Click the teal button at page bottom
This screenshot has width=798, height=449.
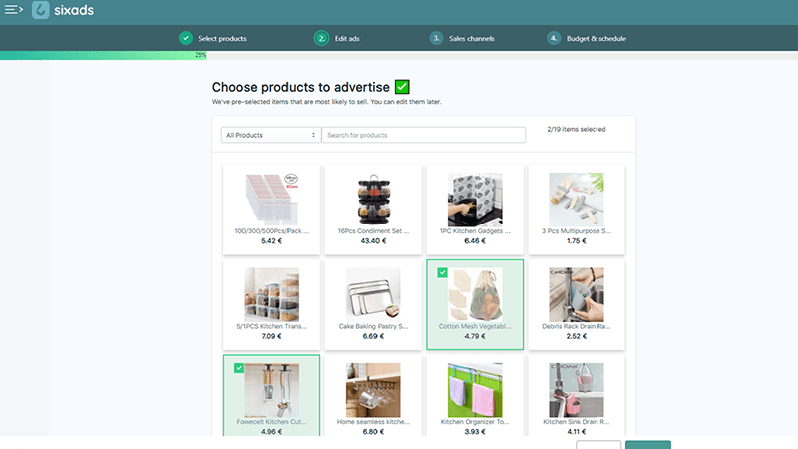pyautogui.click(x=648, y=445)
